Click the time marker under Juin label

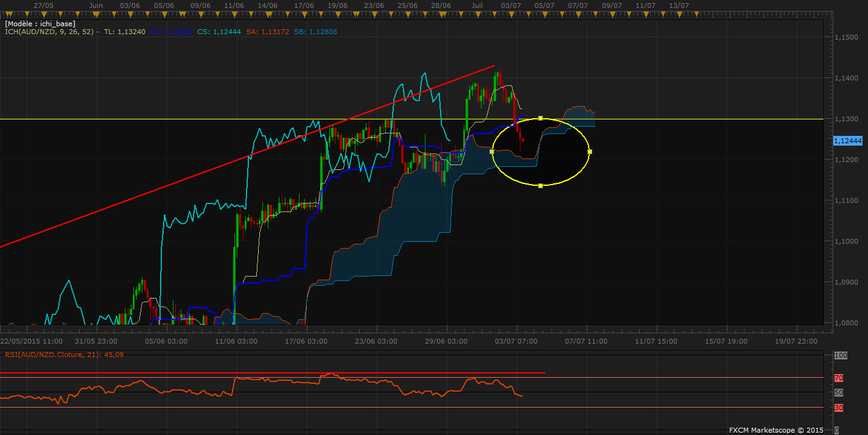96,13
